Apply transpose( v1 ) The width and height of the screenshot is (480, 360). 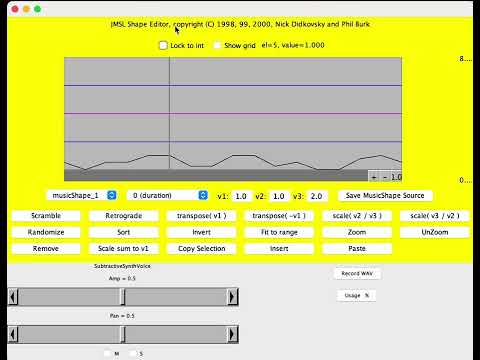point(201,216)
